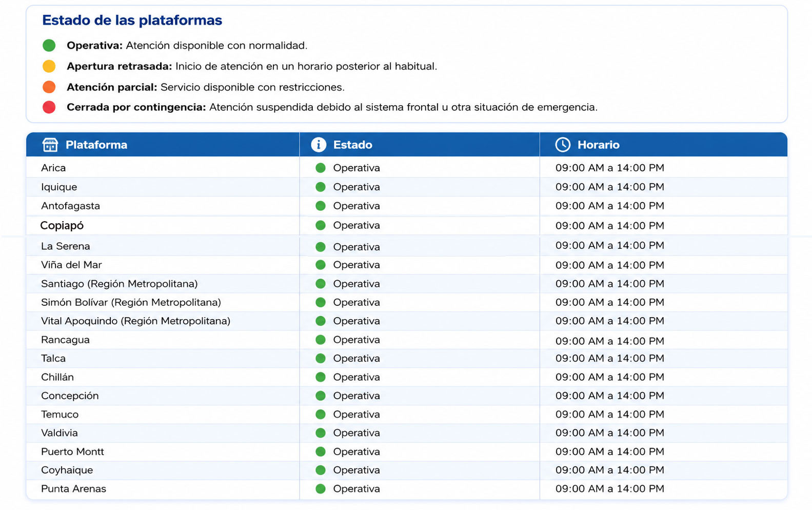Select the Copiapó platform name
This screenshot has height=510, width=812.
click(x=62, y=226)
